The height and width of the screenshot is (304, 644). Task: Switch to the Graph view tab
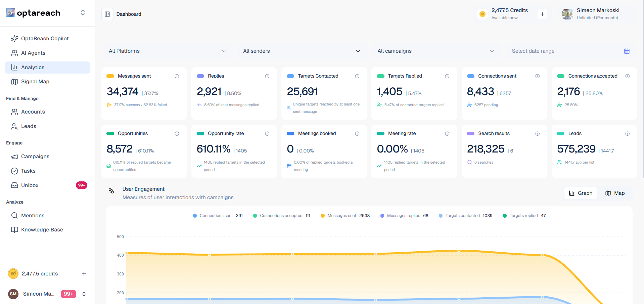[x=581, y=193]
